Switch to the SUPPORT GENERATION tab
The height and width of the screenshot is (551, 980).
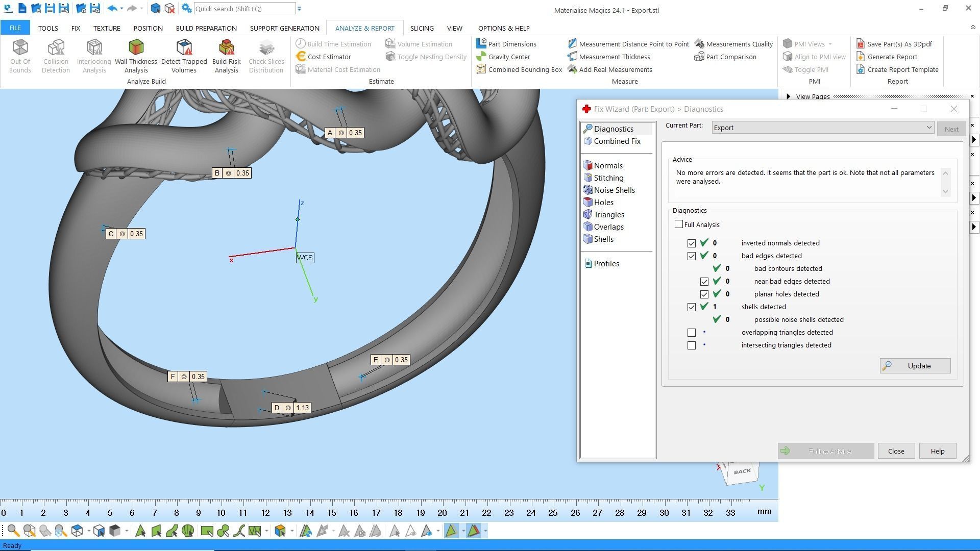click(284, 28)
